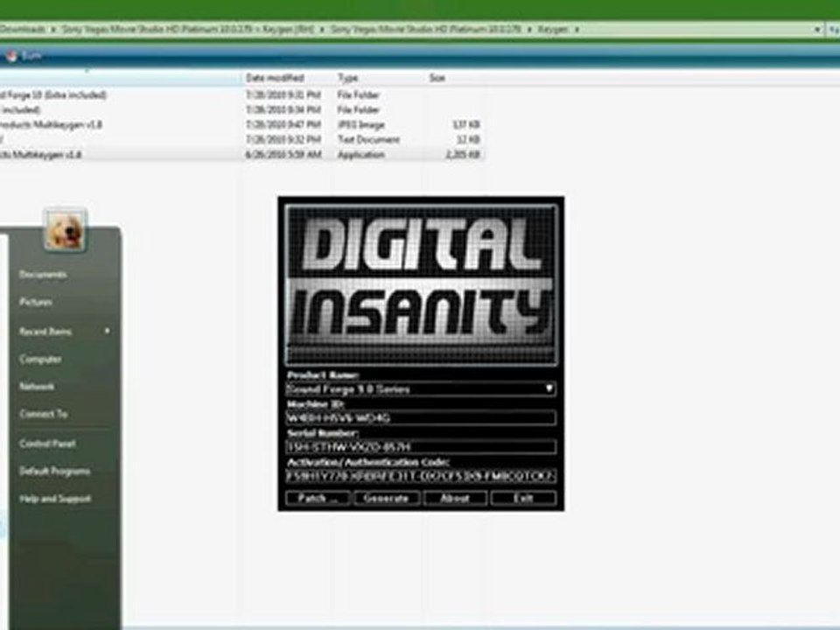Open Help and Support from Start menu
Image resolution: width=840 pixels, height=630 pixels.
55,499
